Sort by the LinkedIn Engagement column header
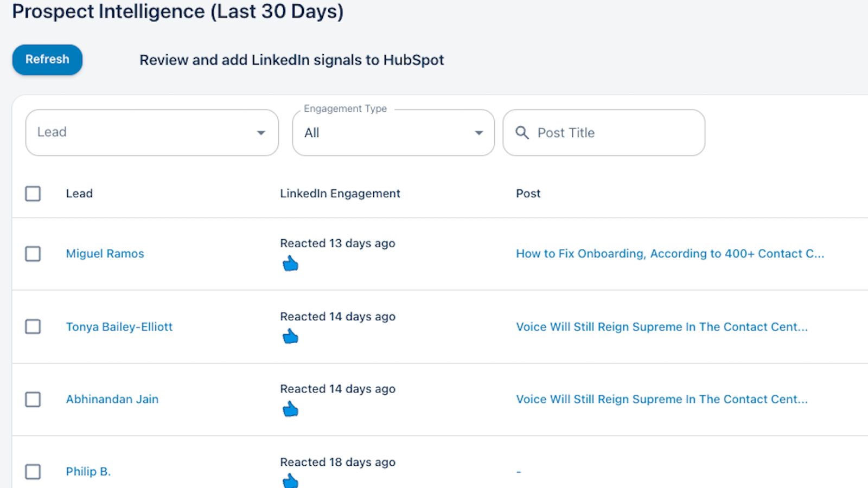 (340, 194)
